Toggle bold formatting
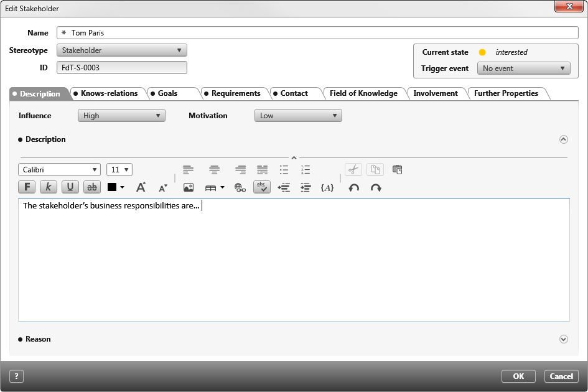 click(27, 187)
